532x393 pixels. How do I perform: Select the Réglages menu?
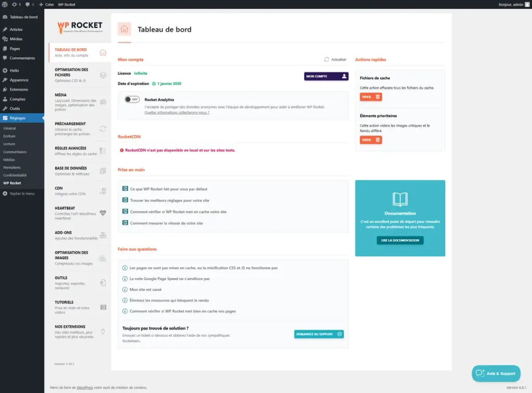(22, 118)
